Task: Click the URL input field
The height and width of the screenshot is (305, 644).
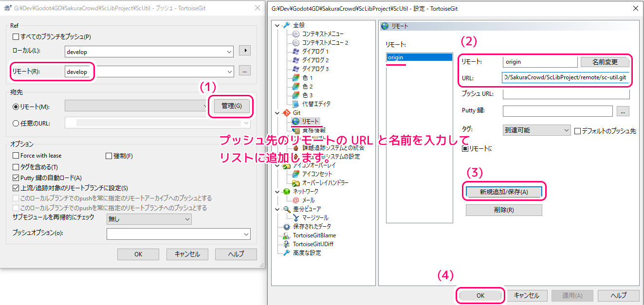Action: pos(566,78)
